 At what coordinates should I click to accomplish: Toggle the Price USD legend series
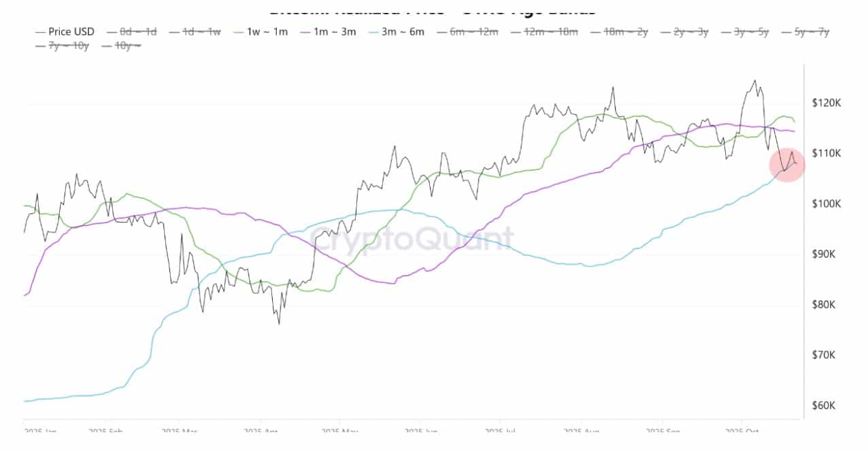71,31
